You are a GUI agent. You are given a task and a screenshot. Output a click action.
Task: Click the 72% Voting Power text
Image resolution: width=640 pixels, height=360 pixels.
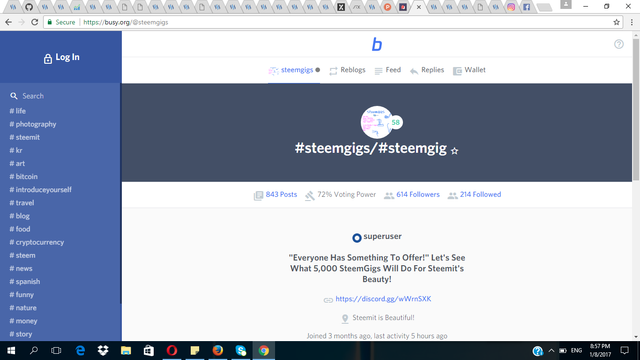346,195
